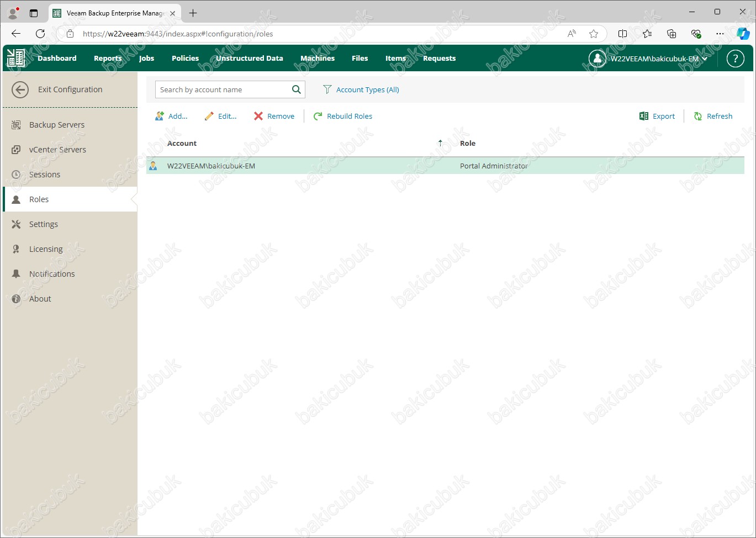Click the Edit pencil icon
This screenshot has height=538, width=756.
click(209, 116)
